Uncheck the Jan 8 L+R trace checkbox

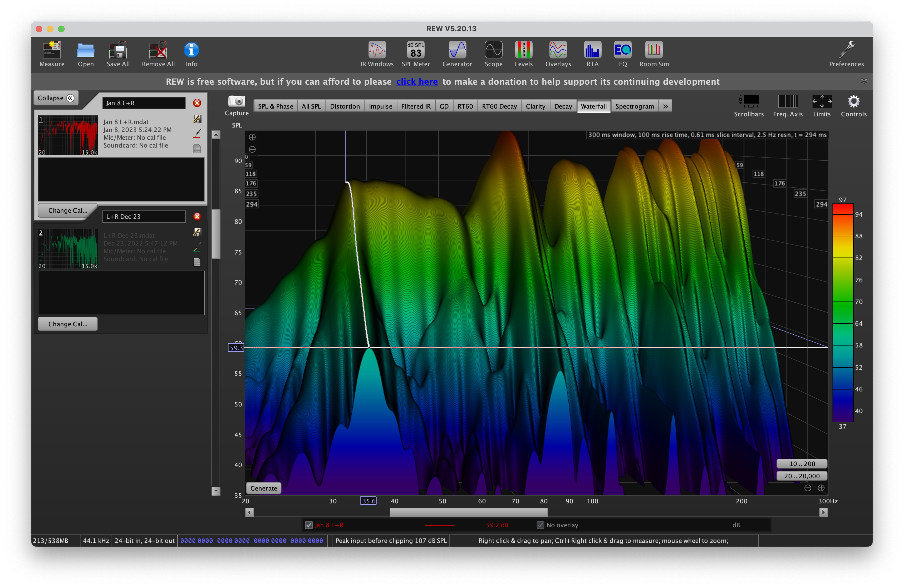tap(309, 525)
